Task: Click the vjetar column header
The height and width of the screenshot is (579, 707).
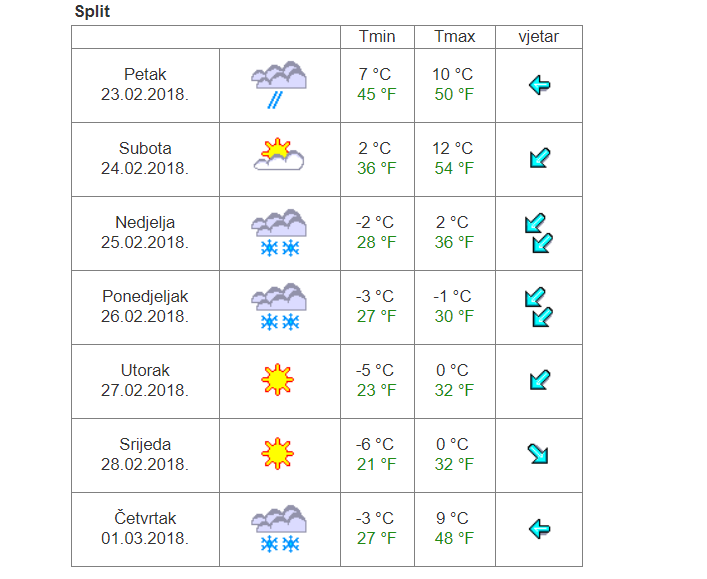Action: [x=539, y=37]
